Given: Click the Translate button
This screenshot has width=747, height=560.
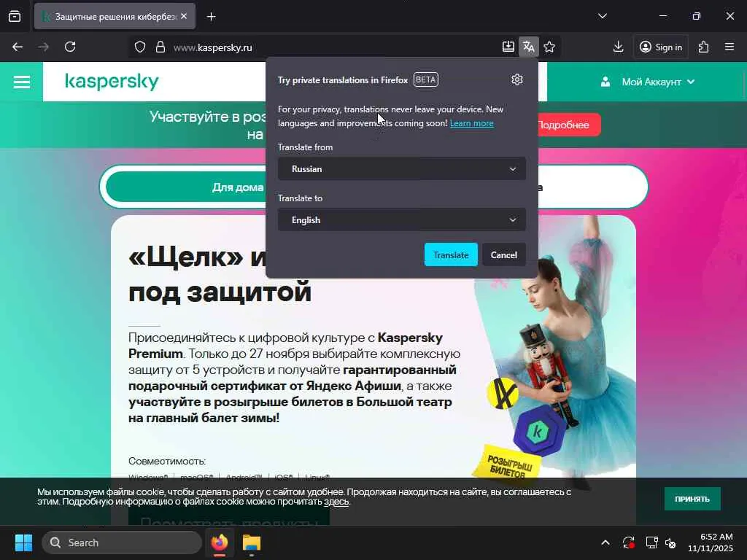Looking at the screenshot, I should pyautogui.click(x=451, y=254).
